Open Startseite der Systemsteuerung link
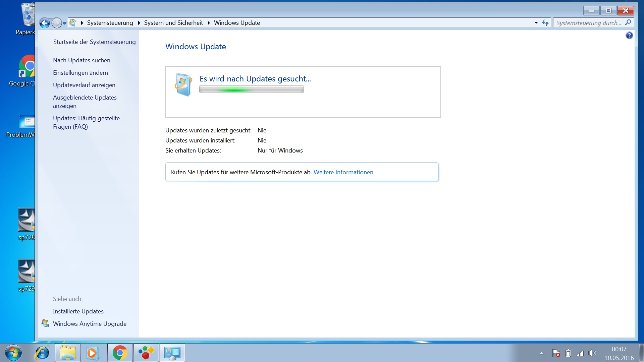Viewport: 644px width, 362px height. [95, 42]
